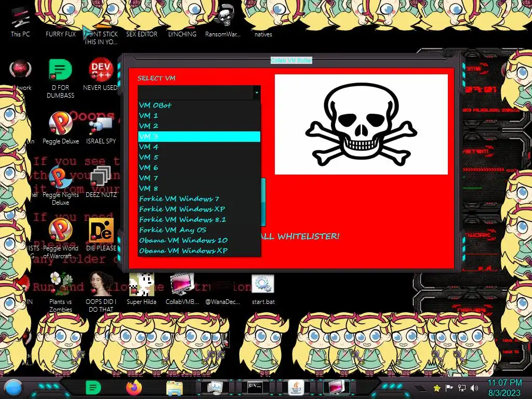
Task: Choose VM 5 in the dropdown
Action: (199, 157)
